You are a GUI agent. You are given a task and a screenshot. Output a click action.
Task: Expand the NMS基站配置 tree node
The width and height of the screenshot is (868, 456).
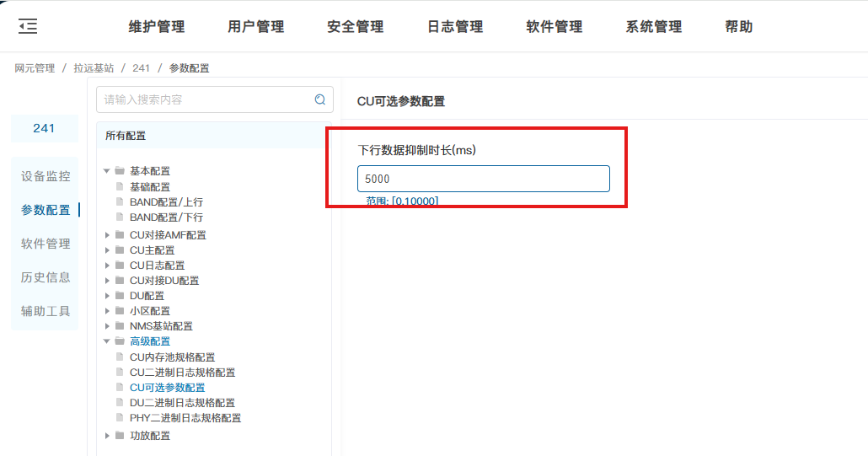click(107, 326)
